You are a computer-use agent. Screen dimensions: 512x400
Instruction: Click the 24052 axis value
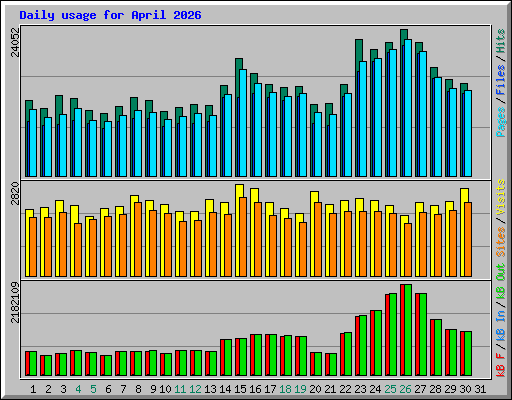click(x=15, y=42)
